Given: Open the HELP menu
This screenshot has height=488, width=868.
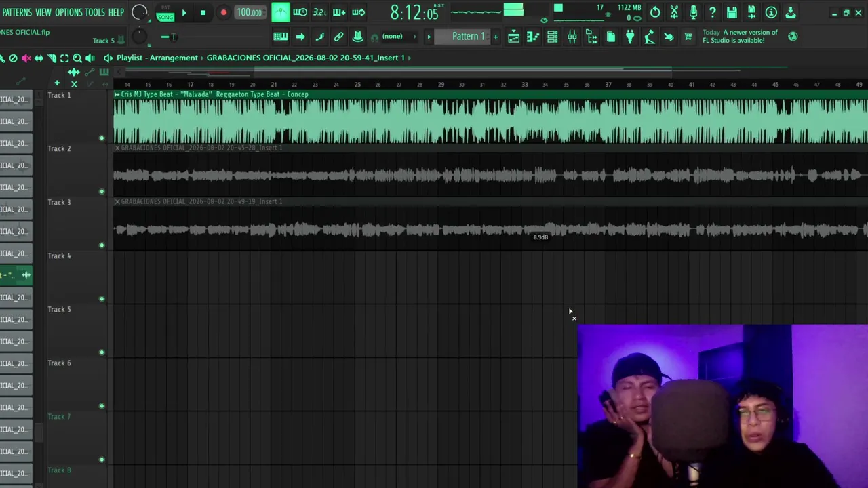Looking at the screenshot, I should point(117,12).
